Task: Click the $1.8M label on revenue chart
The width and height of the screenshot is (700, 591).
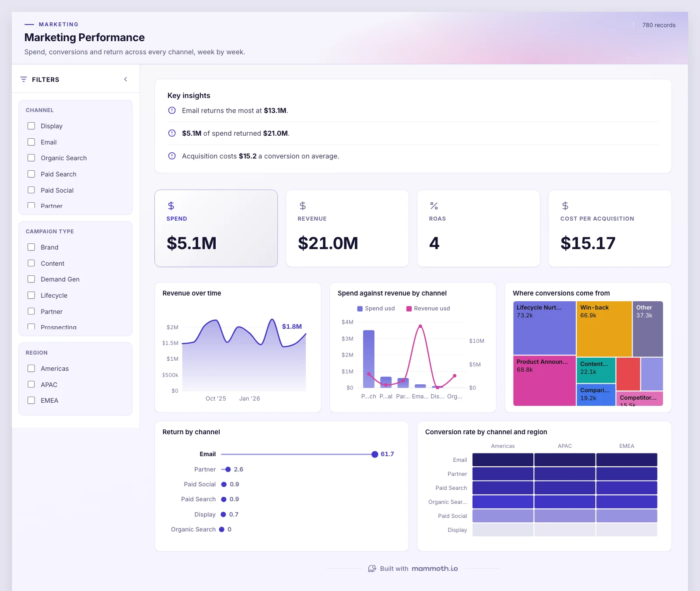Action: [x=292, y=327]
